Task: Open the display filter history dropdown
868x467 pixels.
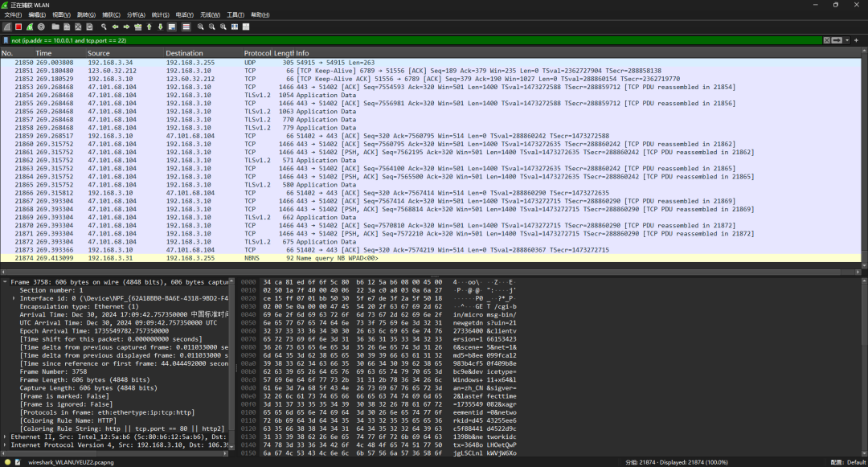Action: click(847, 39)
